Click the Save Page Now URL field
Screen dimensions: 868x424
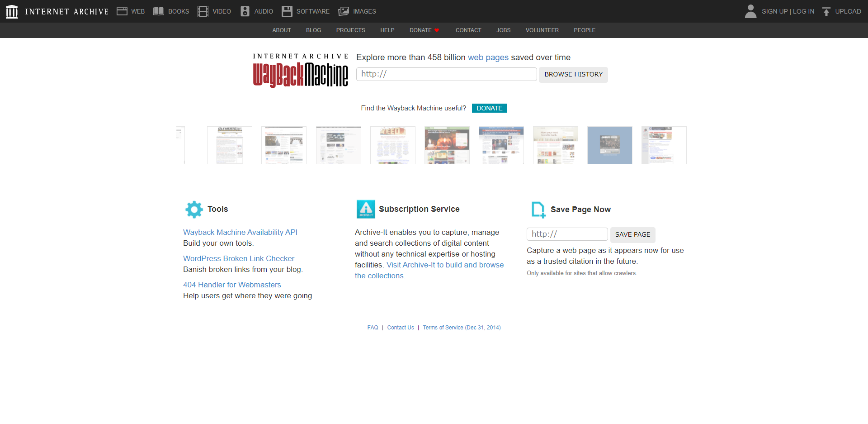(567, 234)
